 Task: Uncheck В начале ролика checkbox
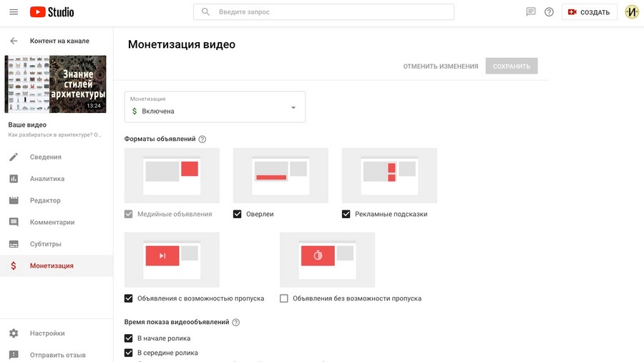129,338
